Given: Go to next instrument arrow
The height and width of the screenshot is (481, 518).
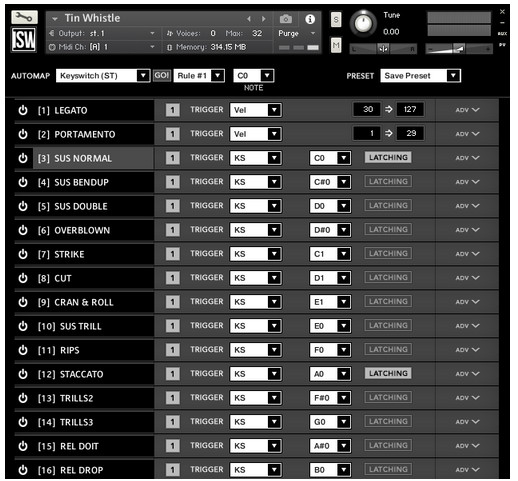Looking at the screenshot, I should coord(264,19).
